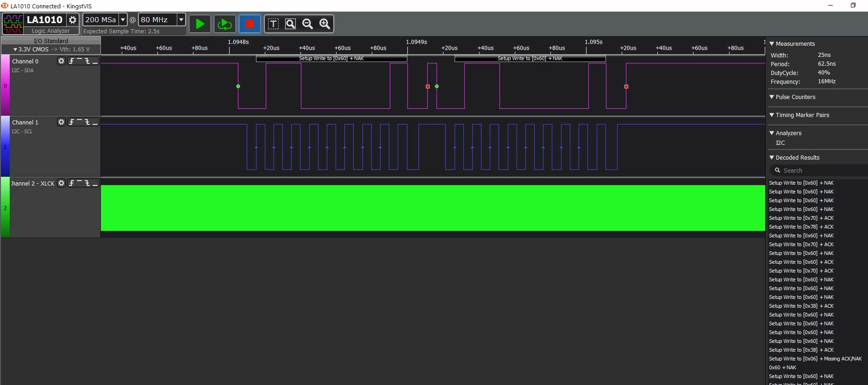Zoom out of the waveform
This screenshot has height=385, width=868.
307,24
